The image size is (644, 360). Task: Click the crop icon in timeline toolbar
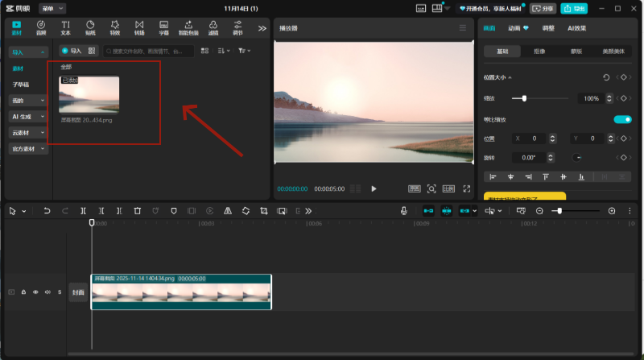click(264, 211)
